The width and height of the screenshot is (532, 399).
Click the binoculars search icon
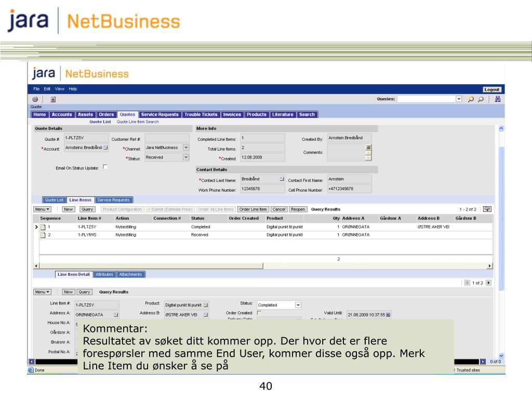pos(497,99)
